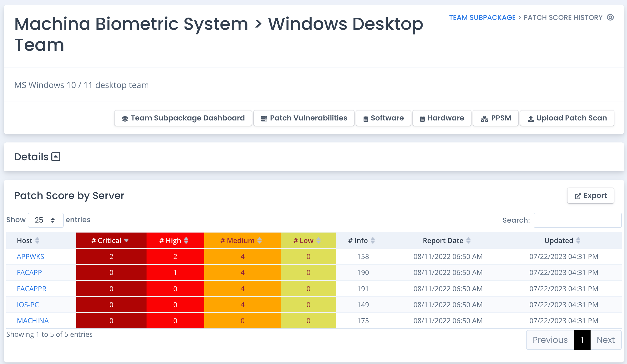Screen dimensions: 627x364
Task: Click FACAPP high count cell showing 1
Action: (x=175, y=272)
